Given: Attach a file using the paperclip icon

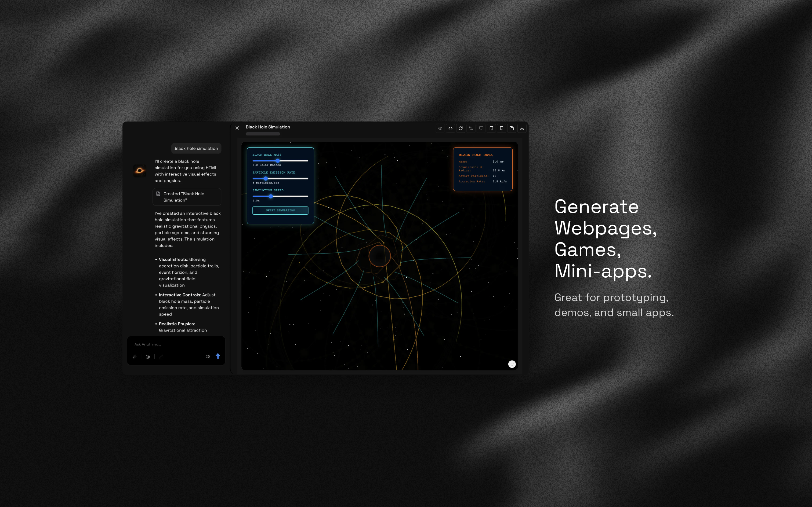Looking at the screenshot, I should coord(134,357).
